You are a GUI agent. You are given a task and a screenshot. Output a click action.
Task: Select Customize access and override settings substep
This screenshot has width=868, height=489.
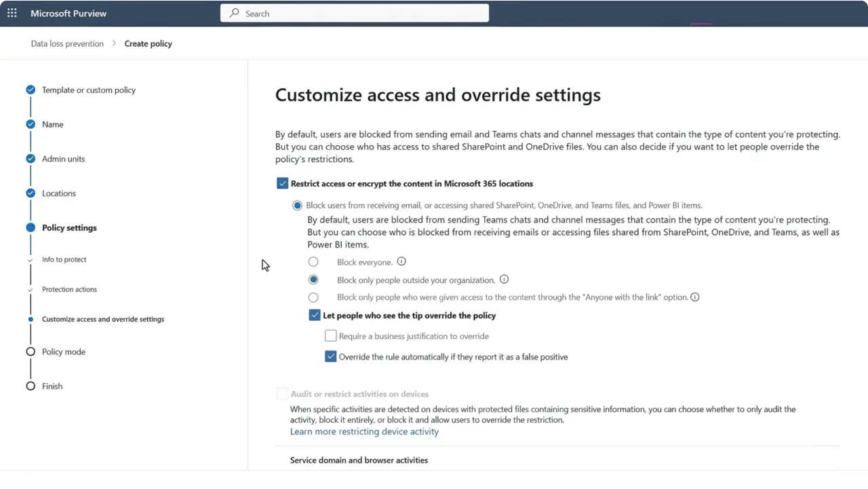(x=103, y=319)
